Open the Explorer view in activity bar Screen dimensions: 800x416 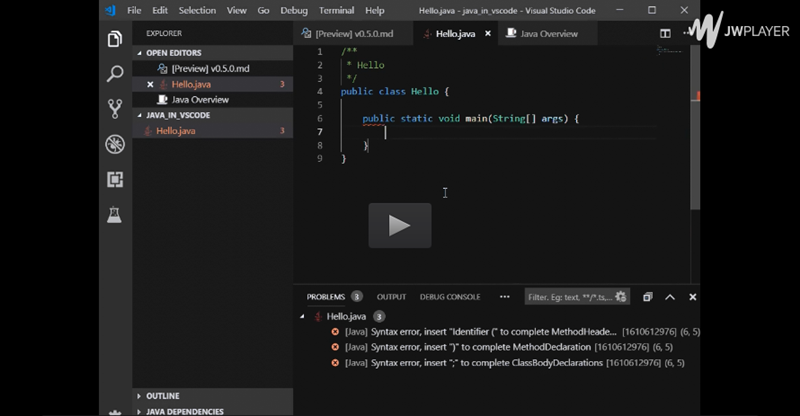[x=115, y=39]
